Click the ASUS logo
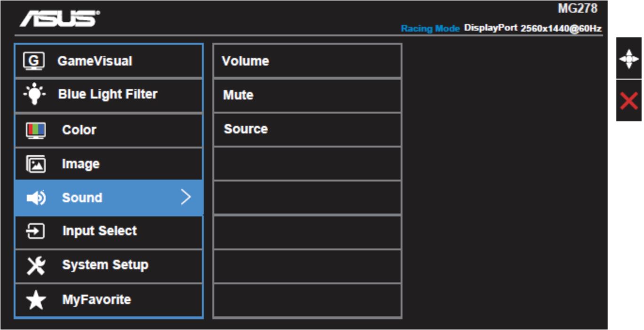644x330 pixels. [59, 18]
